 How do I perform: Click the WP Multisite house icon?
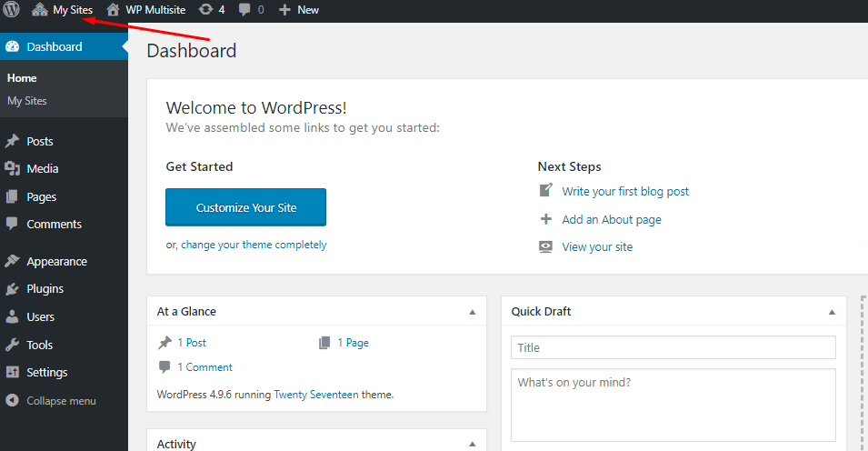click(x=113, y=9)
